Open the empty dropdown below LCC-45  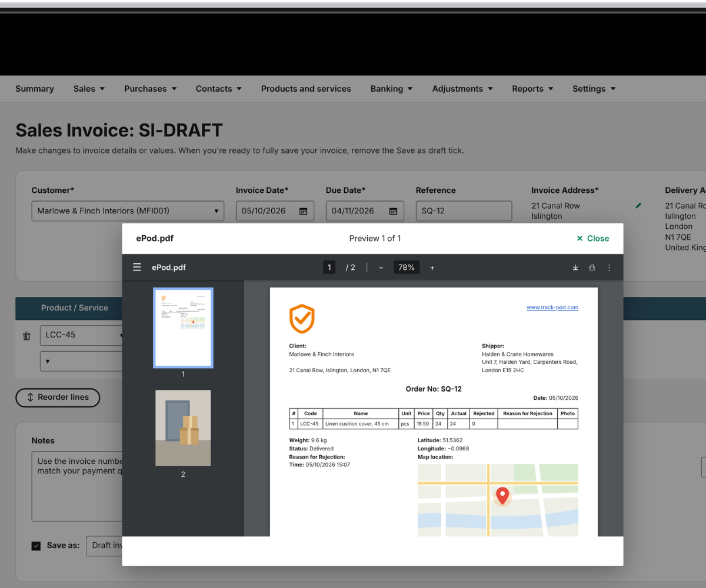(x=81, y=361)
